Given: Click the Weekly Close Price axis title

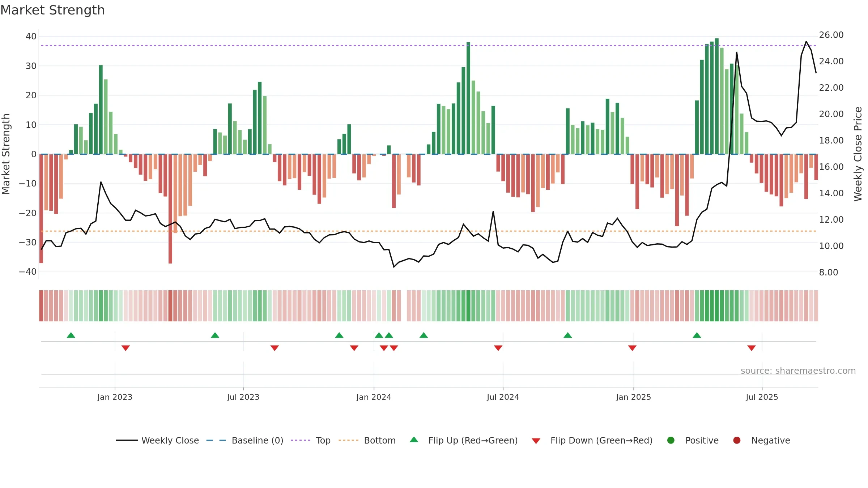Looking at the screenshot, I should tap(858, 154).
